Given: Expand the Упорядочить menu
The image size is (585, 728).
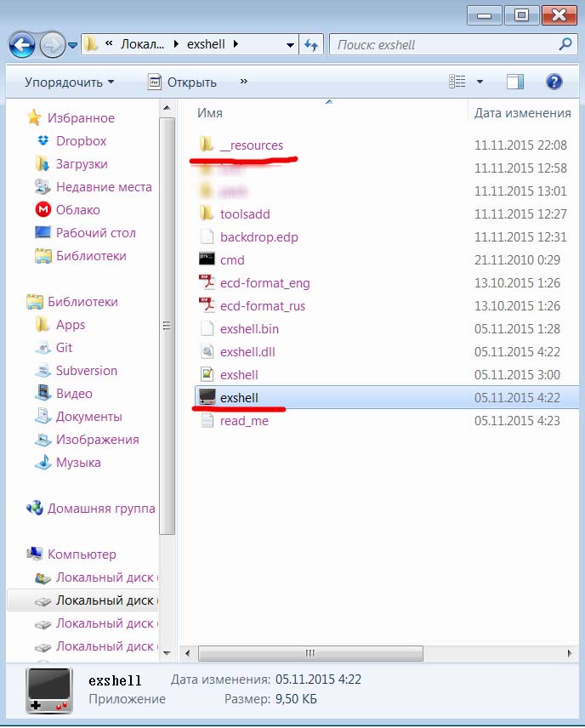Looking at the screenshot, I should point(69,82).
